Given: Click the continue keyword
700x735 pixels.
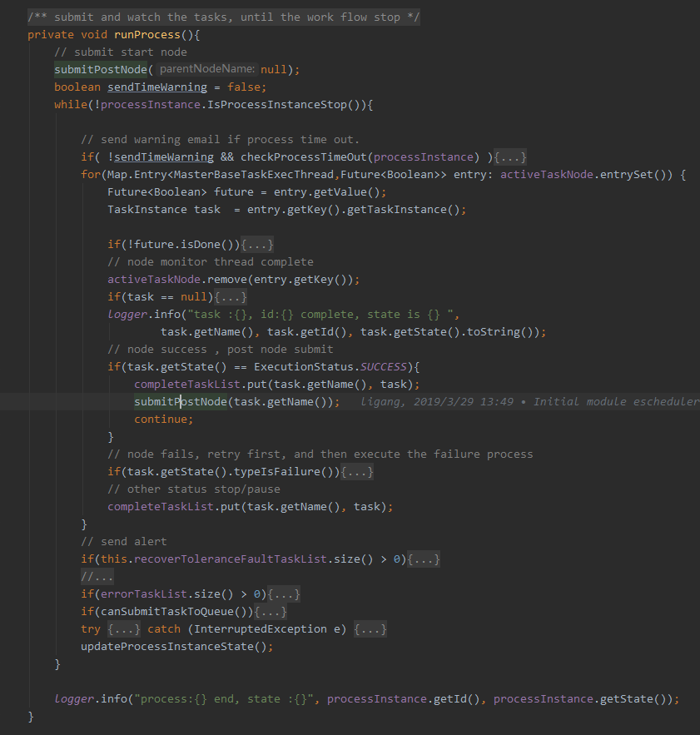Looking at the screenshot, I should (161, 420).
